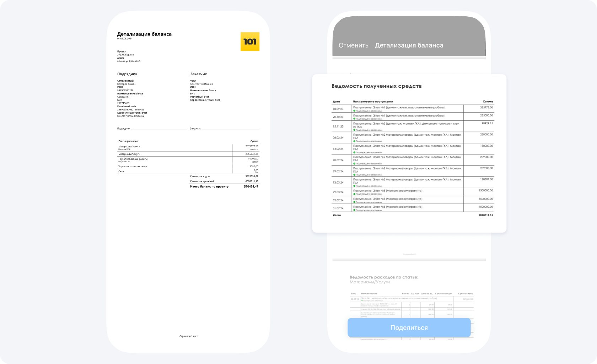Click green confirmation dot in 29.03.24 row
The image size is (597, 364).
point(354,194)
